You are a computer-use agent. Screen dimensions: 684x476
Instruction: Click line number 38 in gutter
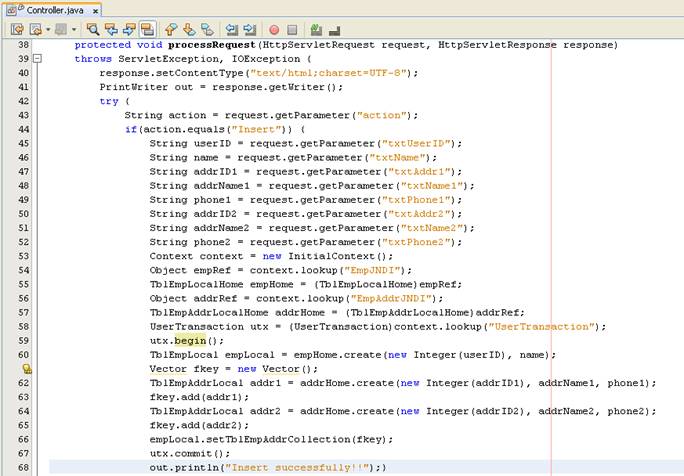pos(24,45)
